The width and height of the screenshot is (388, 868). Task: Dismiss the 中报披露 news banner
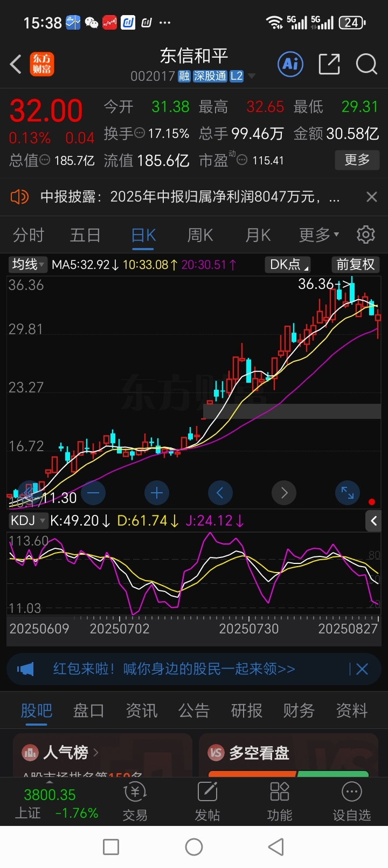click(x=371, y=197)
